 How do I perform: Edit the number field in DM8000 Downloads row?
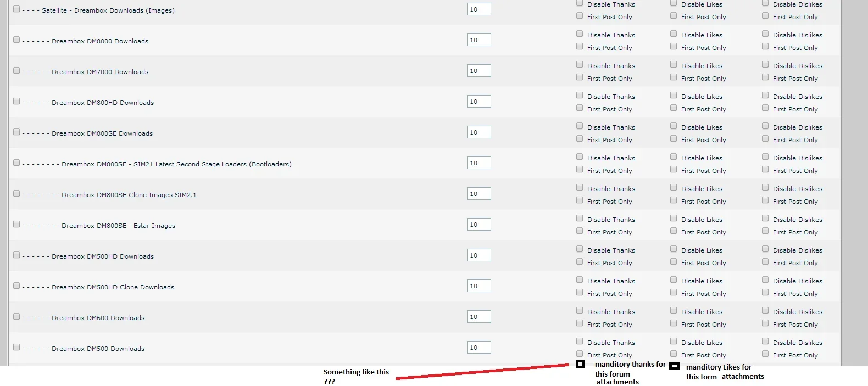coord(478,40)
